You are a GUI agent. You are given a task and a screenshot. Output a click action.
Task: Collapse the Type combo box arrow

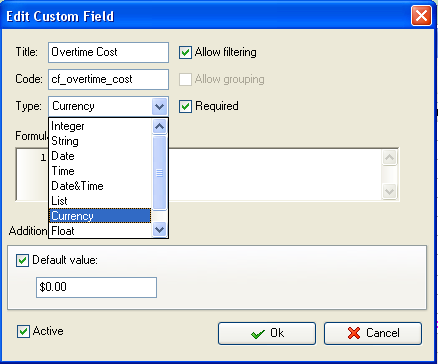coord(159,107)
